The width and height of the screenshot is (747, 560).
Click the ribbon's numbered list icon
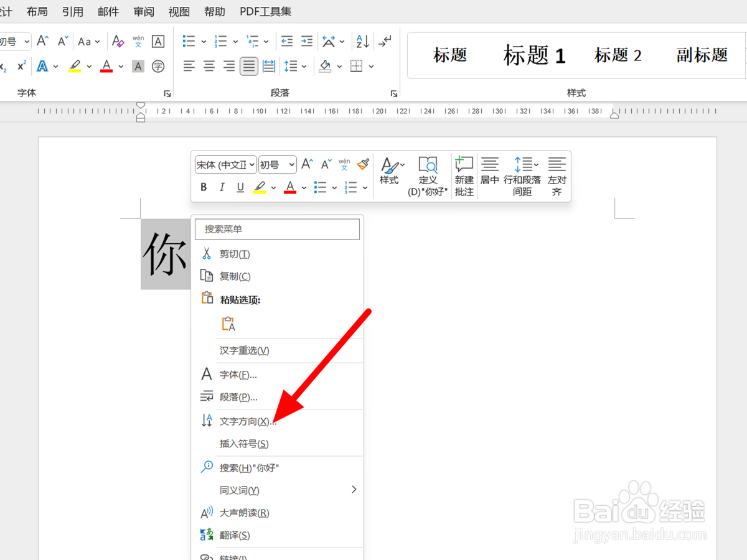click(x=220, y=41)
